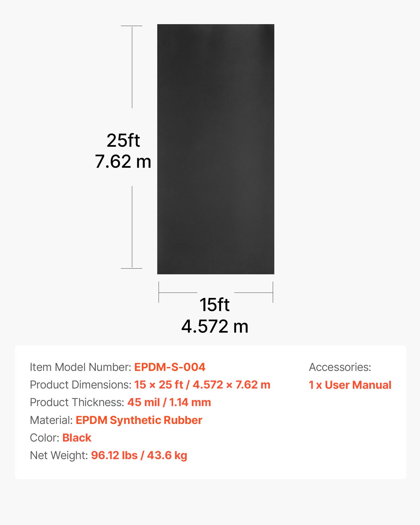Image resolution: width=420 pixels, height=525 pixels.
Task: Select the Black color value
Action: [x=77, y=438]
